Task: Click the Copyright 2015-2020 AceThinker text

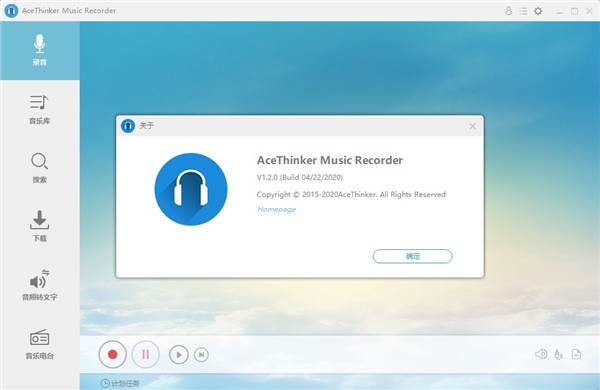Action: click(x=351, y=194)
